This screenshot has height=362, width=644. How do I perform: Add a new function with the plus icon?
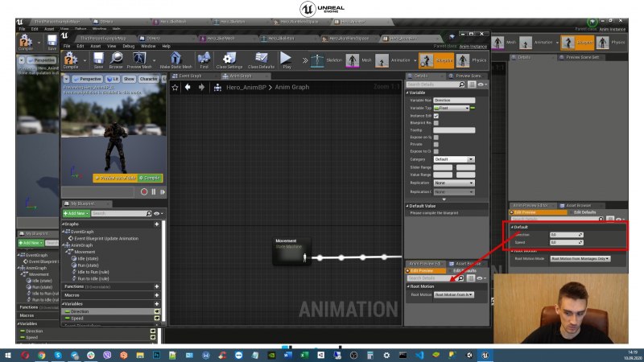(156, 286)
